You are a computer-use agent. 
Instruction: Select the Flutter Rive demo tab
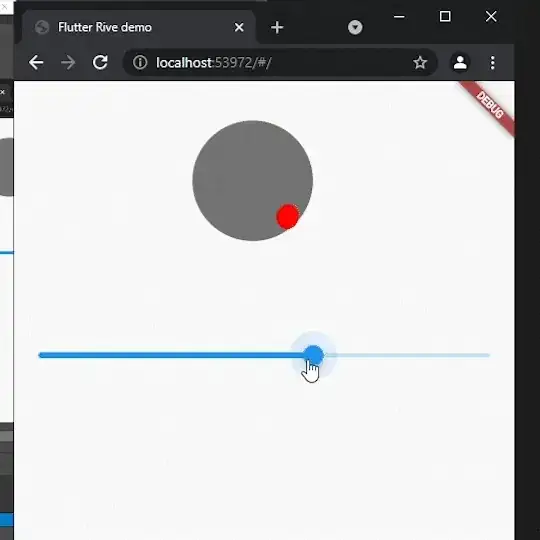[x=138, y=27]
